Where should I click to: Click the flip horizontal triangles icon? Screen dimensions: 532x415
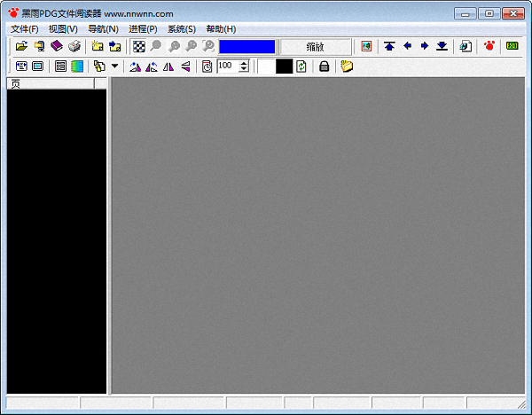pyautogui.click(x=168, y=67)
